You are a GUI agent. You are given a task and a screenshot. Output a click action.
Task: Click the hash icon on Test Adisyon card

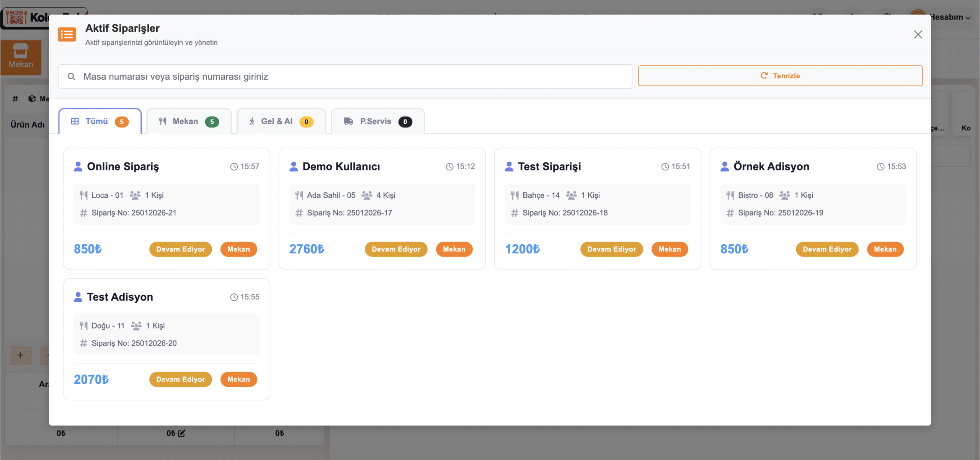(83, 343)
